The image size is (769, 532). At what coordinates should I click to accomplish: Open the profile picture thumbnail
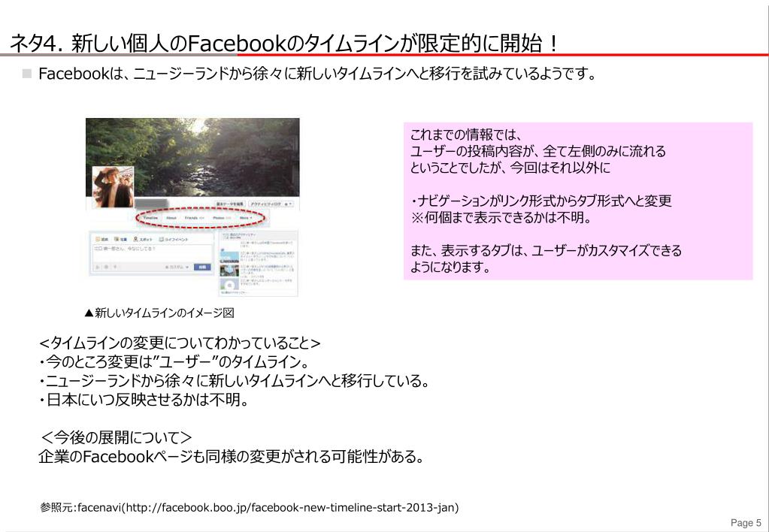click(x=114, y=187)
